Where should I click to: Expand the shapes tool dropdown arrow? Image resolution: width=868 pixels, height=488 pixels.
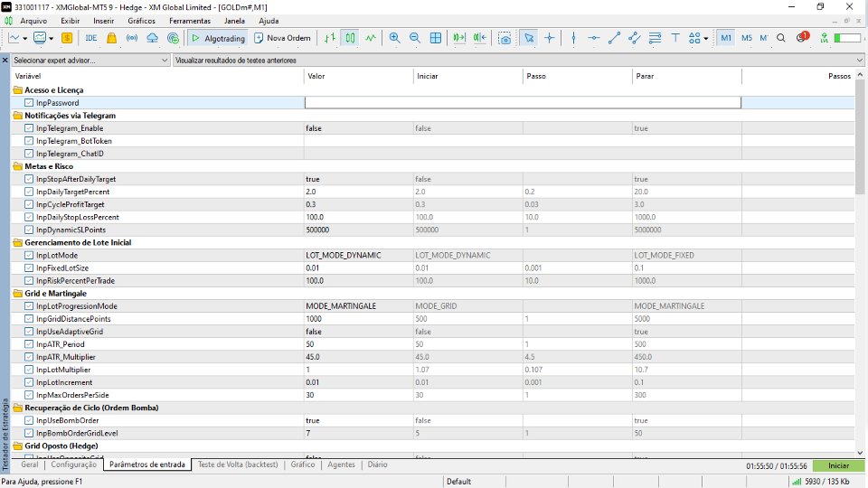coord(706,38)
